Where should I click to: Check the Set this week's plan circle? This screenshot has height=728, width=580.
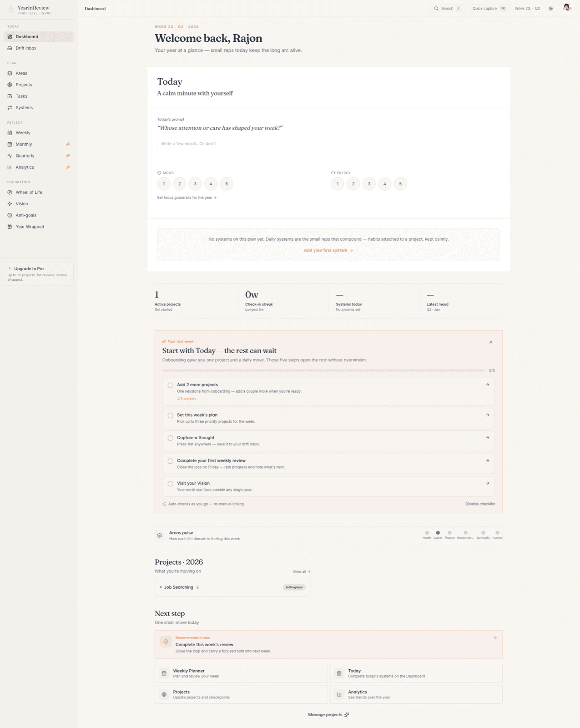coord(171,415)
